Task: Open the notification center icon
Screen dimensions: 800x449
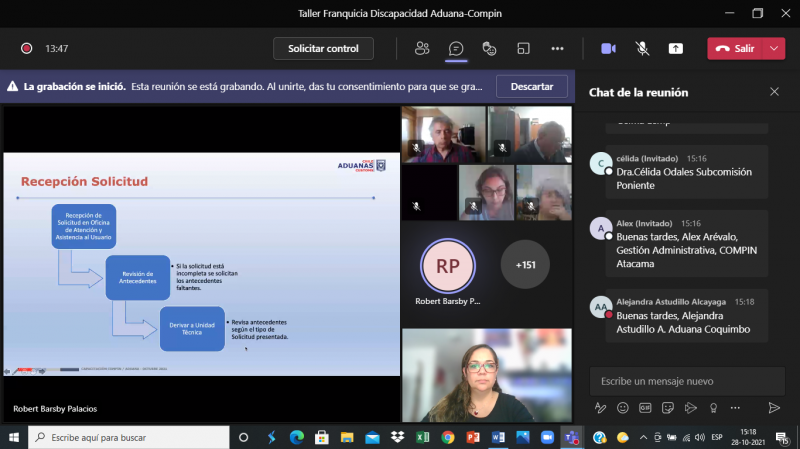Action: (x=782, y=437)
